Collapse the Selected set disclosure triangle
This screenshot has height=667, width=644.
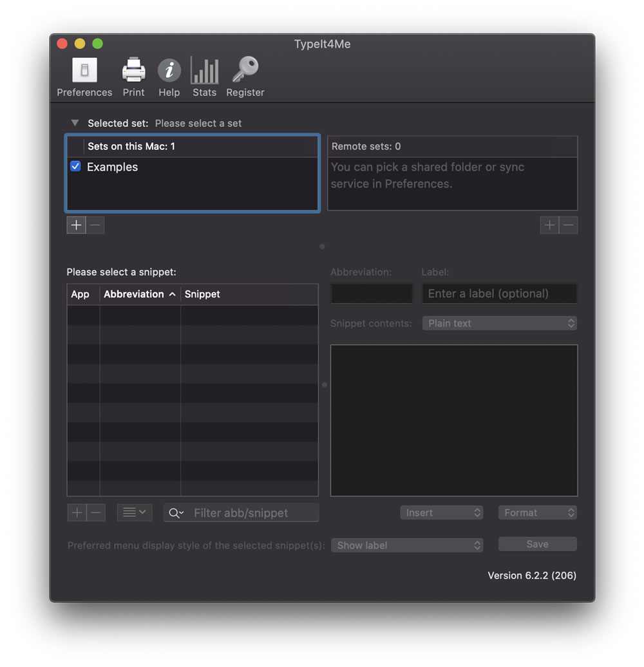pos(75,123)
